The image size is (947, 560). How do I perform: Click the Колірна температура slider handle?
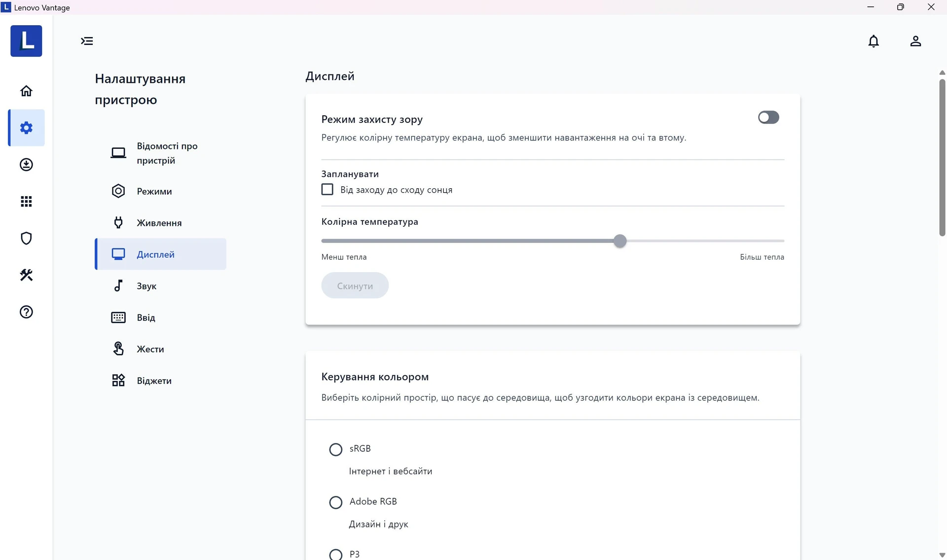620,241
